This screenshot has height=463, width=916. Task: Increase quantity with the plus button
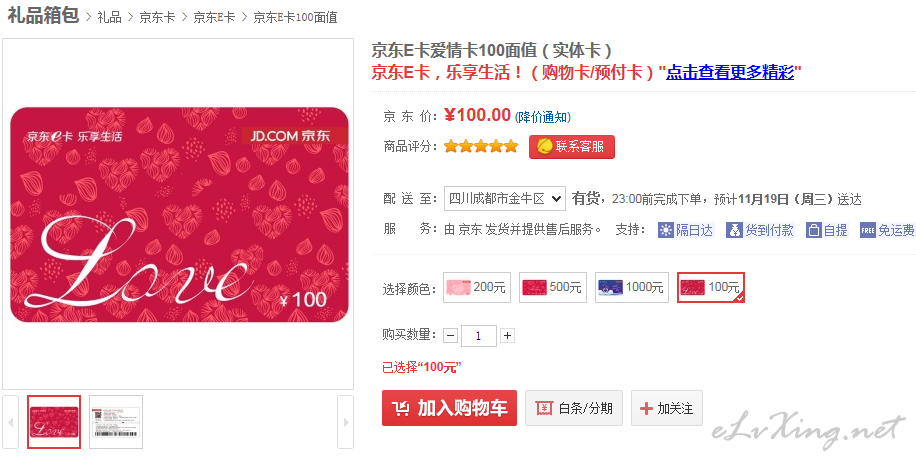click(x=507, y=336)
